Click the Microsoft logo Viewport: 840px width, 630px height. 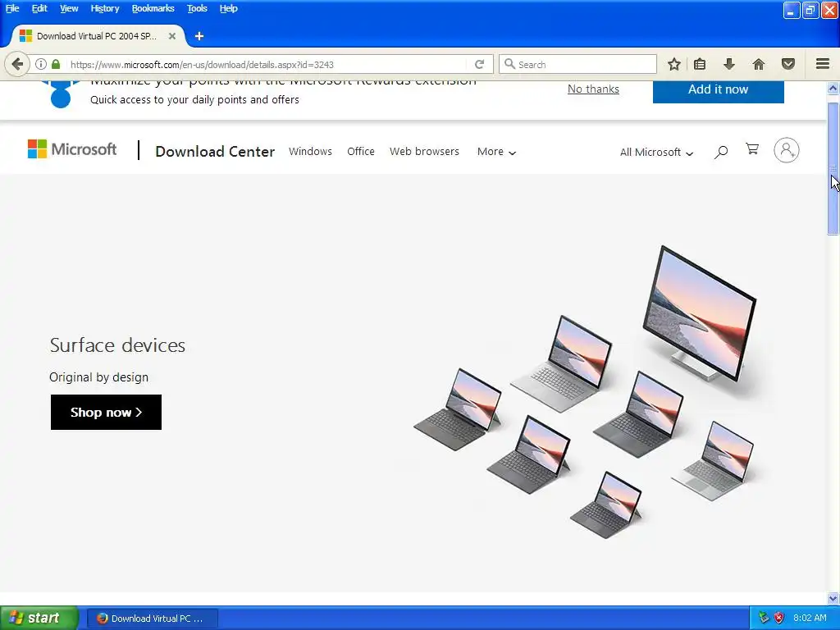72,149
